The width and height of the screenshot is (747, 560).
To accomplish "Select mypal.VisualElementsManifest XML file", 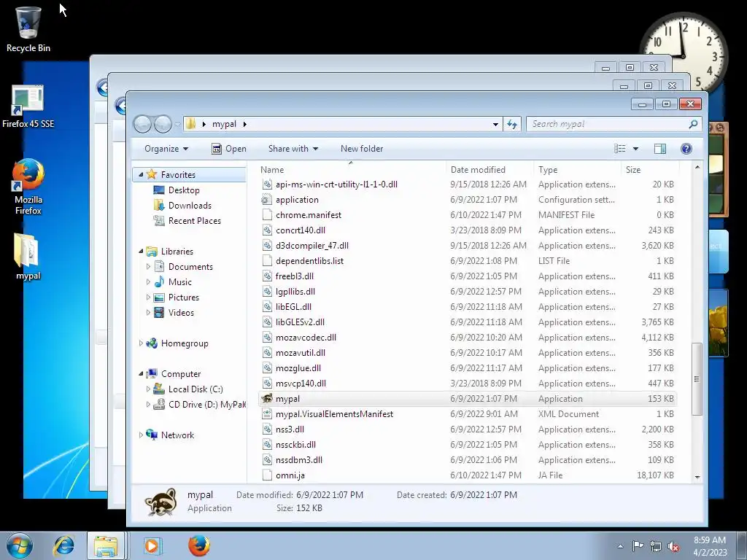I will pos(468,414).
